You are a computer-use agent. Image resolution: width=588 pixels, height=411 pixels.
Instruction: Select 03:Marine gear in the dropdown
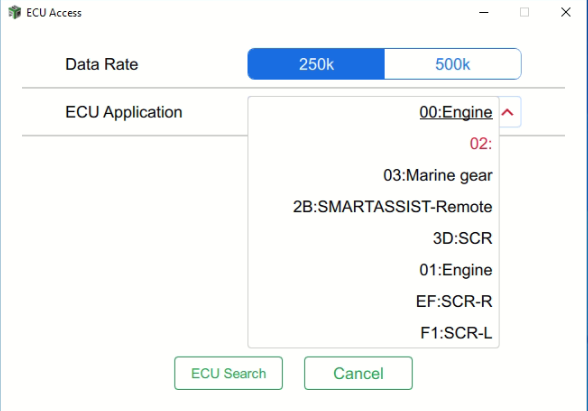pyautogui.click(x=374, y=175)
